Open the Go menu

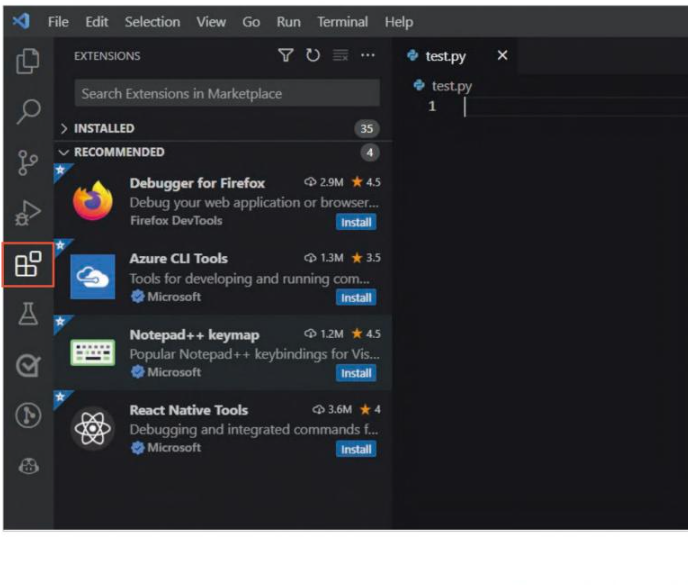tap(251, 22)
